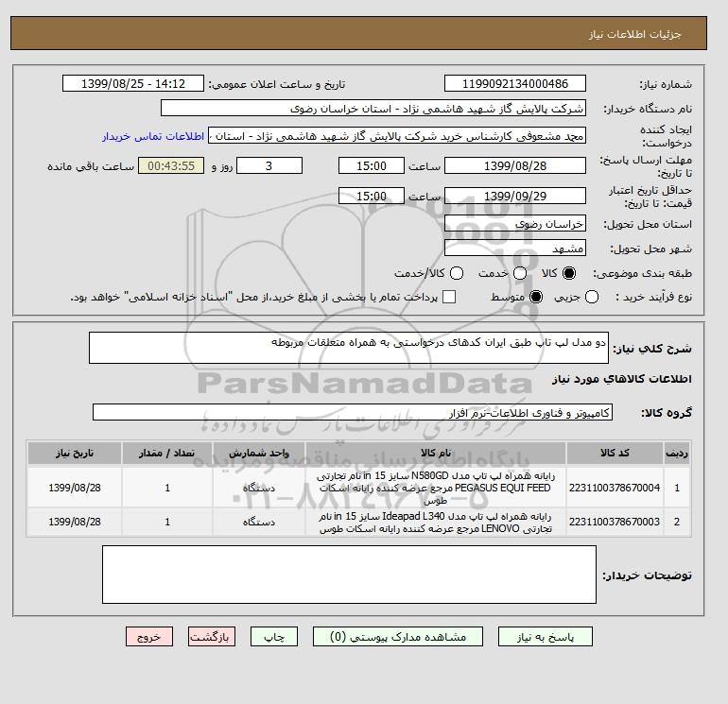
Task: Select the جزیی purchase type radio
Action: click(592, 297)
